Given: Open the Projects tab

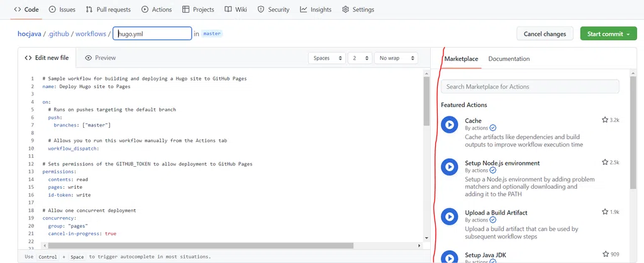Looking at the screenshot, I should click(x=198, y=9).
